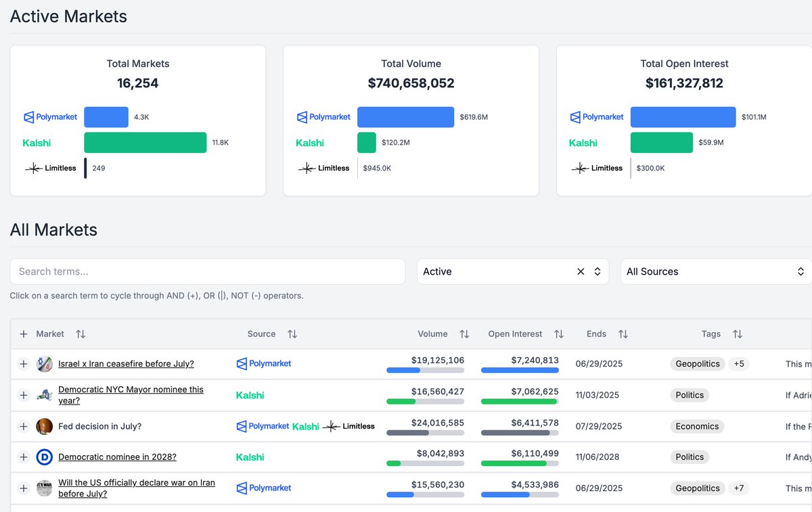Click Geopolitics tag in Israel x Iran row

(x=698, y=364)
